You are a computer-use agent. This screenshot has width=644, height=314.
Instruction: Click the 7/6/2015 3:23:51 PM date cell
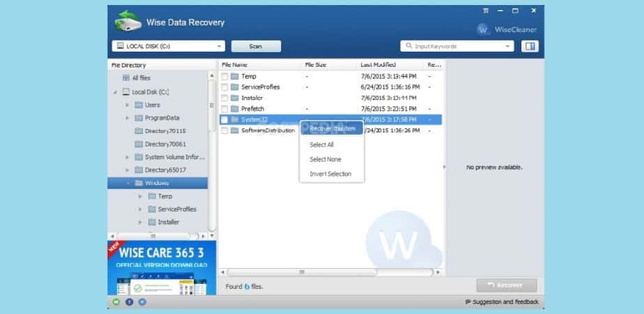tap(389, 109)
